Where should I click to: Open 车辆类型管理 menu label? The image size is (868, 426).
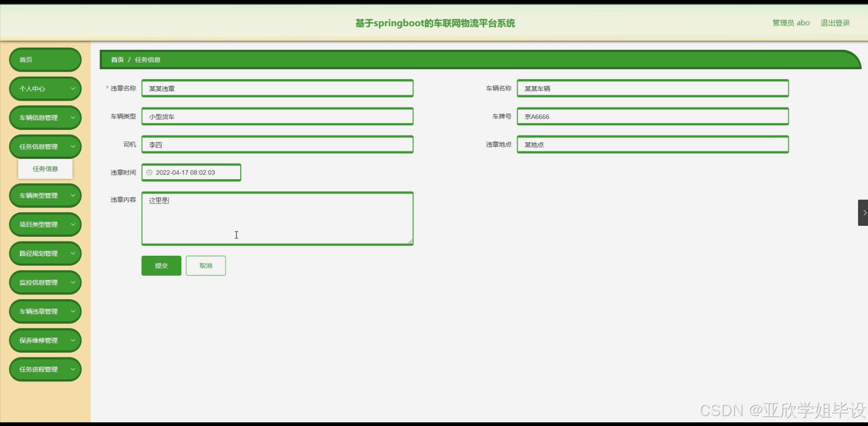click(x=38, y=195)
